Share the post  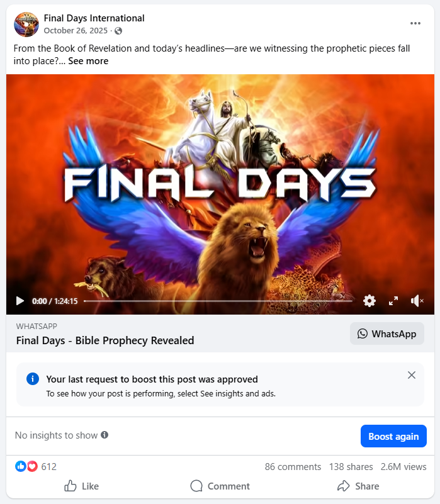click(358, 486)
